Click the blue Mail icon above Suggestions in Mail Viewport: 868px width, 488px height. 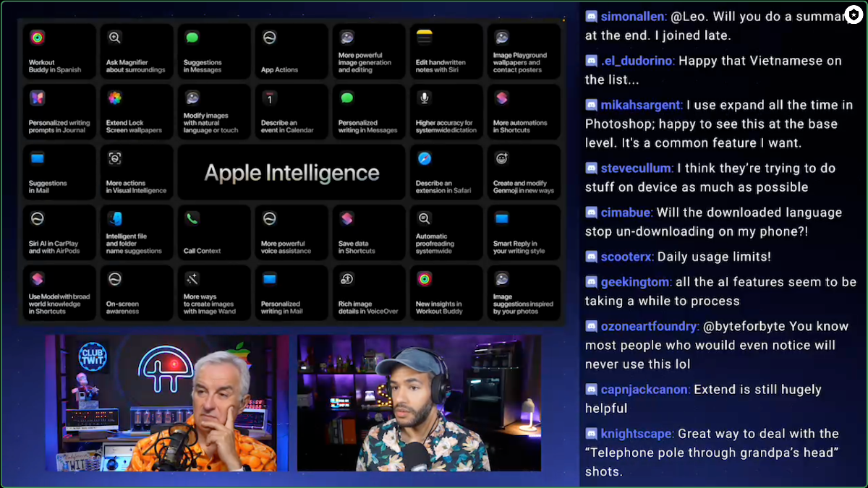pos(37,158)
